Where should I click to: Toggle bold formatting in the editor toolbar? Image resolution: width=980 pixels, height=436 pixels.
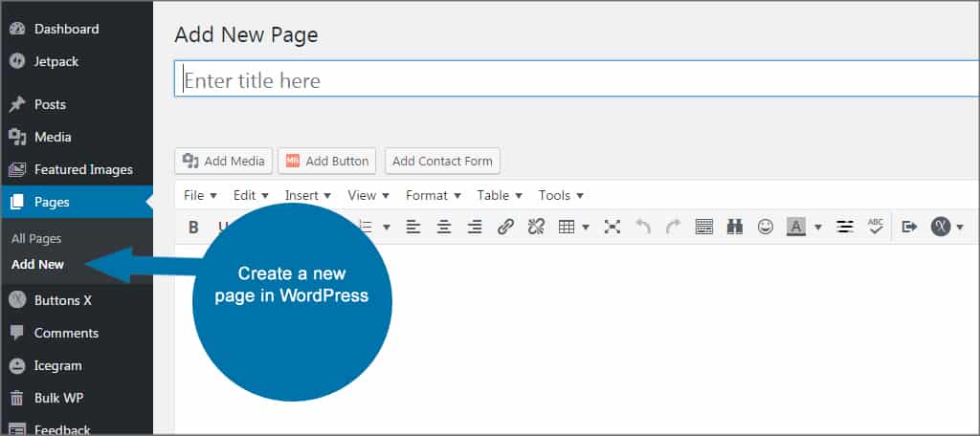point(193,227)
